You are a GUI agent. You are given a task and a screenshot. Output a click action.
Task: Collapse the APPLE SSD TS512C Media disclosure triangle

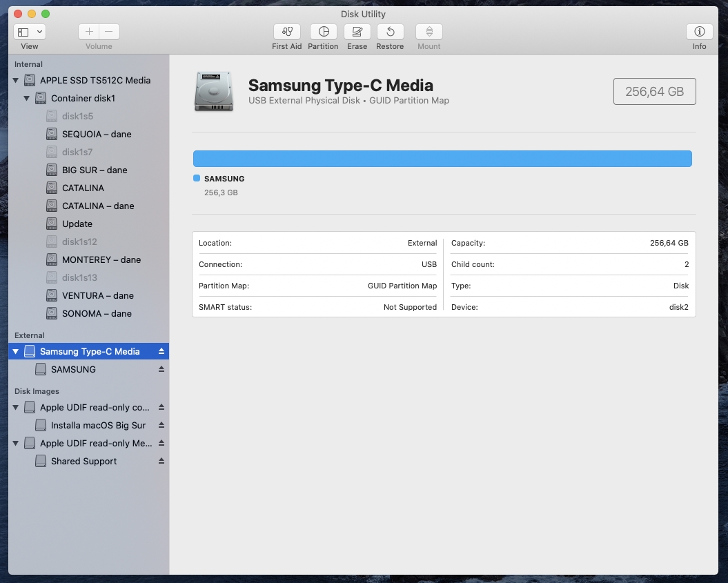pos(16,80)
